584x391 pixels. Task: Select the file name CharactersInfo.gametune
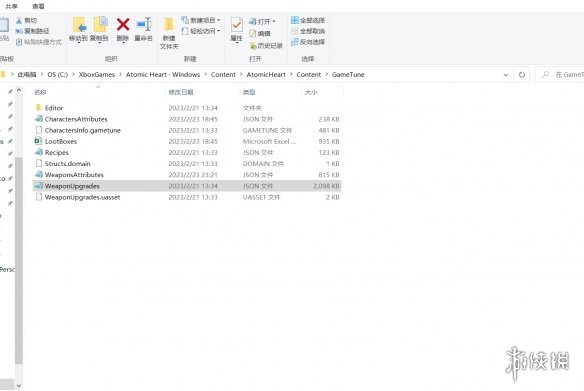[x=83, y=130]
